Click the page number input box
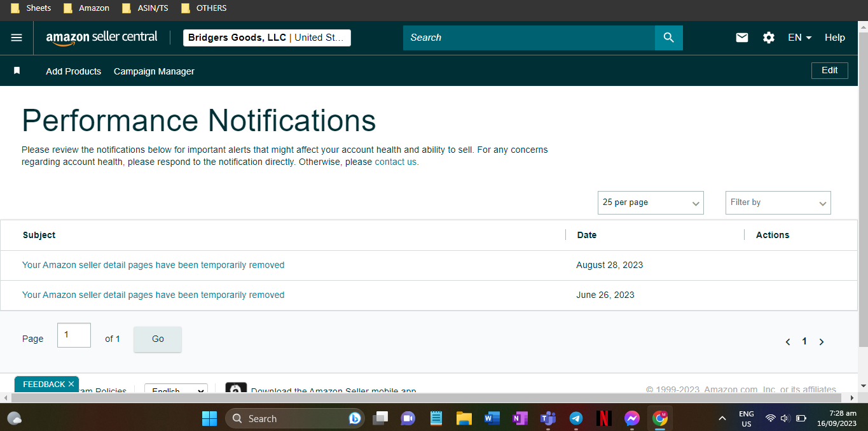Screen dimensions: 868x431 (74, 336)
